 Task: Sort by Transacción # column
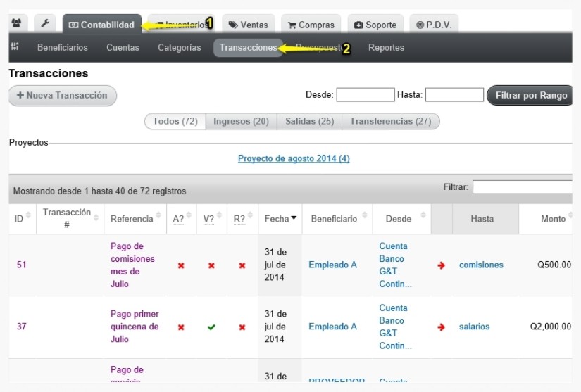point(70,218)
